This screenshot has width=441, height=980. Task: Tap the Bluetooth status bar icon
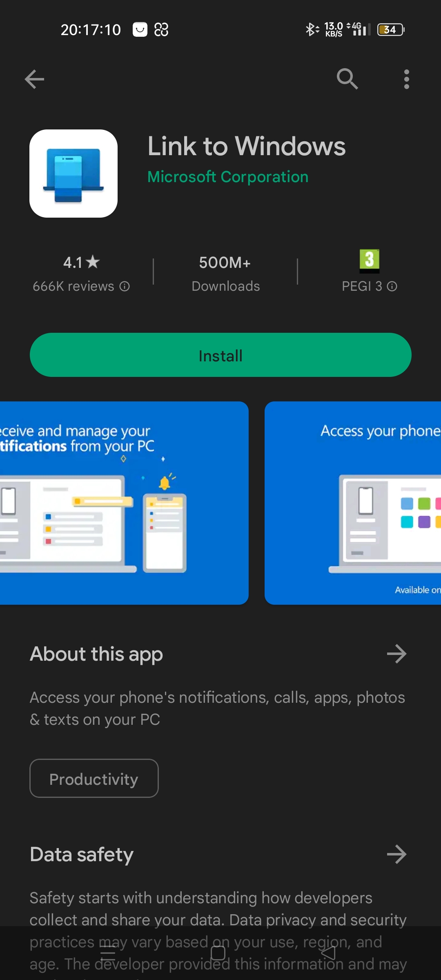tap(312, 29)
